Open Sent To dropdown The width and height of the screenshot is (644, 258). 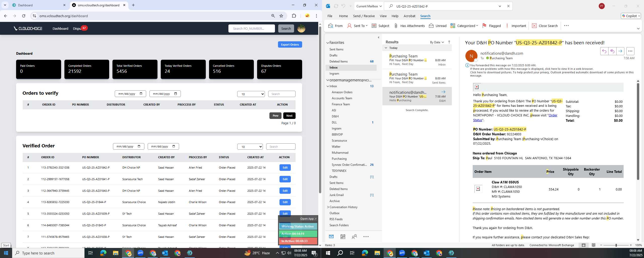(x=357, y=26)
